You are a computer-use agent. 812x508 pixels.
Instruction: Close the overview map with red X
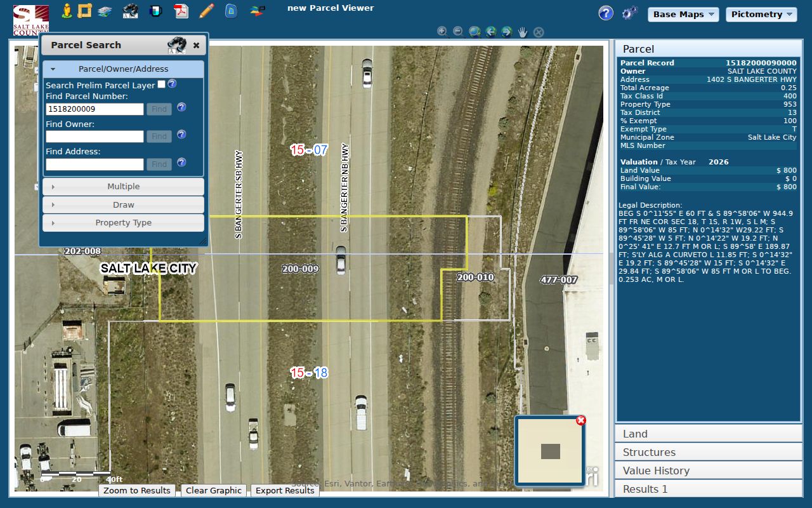coord(580,420)
